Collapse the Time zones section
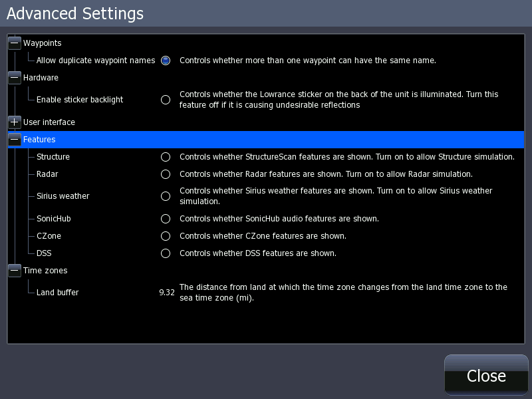 [14, 271]
